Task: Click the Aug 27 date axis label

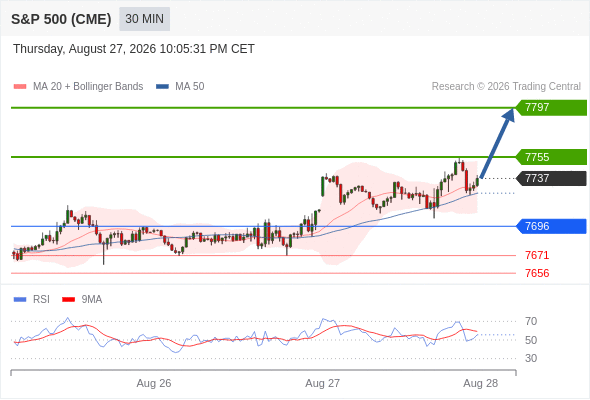Action: click(x=322, y=383)
